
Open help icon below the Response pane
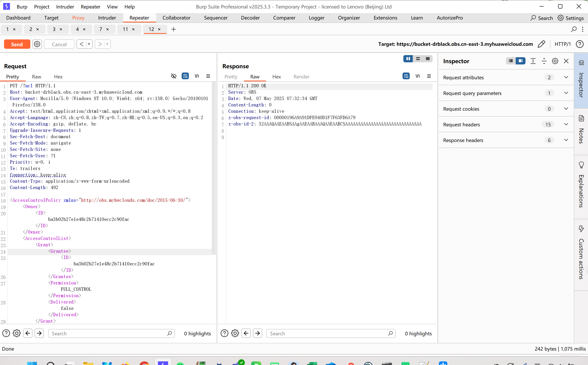click(x=224, y=333)
